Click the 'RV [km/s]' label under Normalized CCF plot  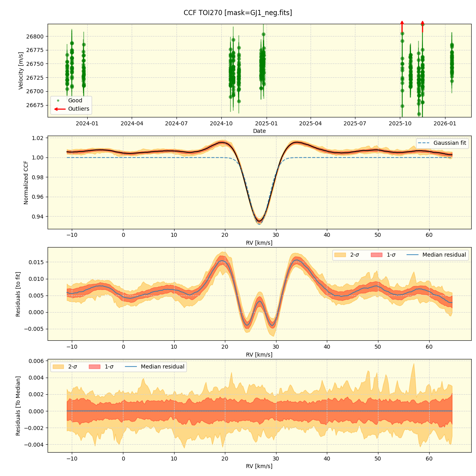point(259,243)
